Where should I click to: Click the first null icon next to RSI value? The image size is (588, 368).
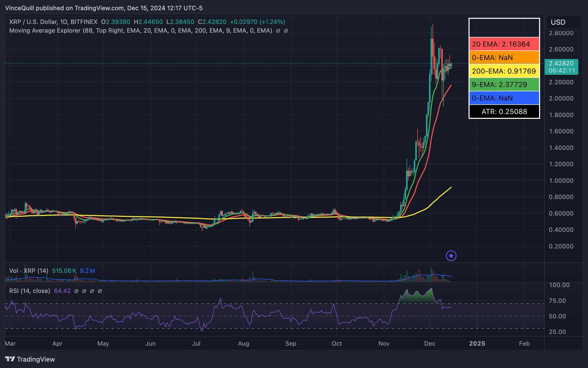tap(76, 291)
